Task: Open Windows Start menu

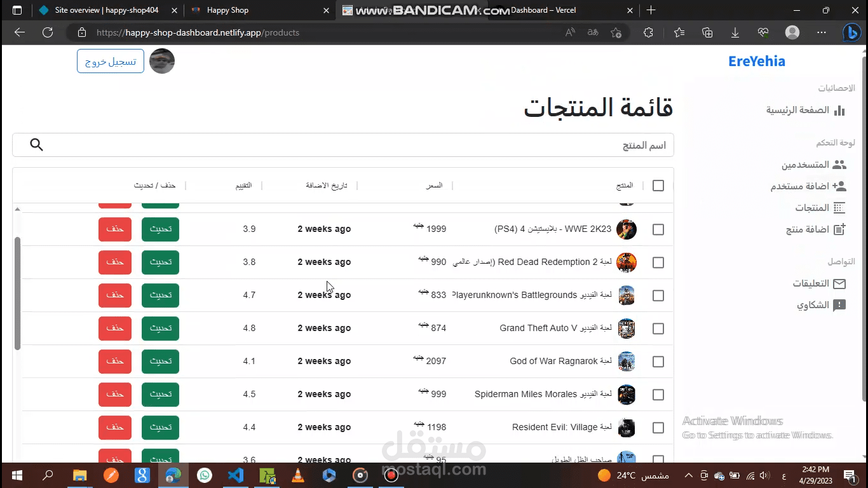Action: [x=17, y=475]
